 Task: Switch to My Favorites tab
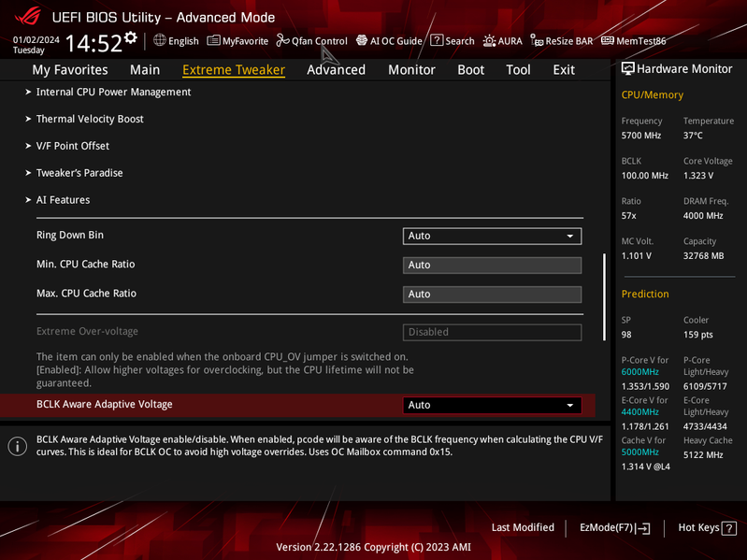pos(70,69)
